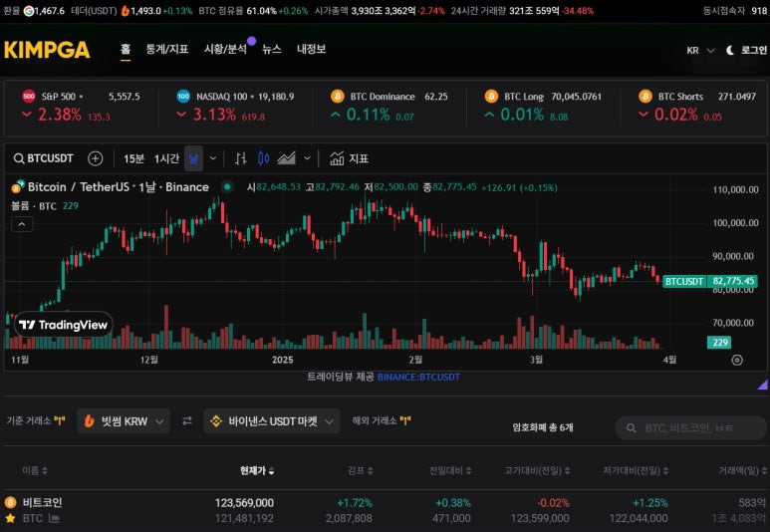Select the area chart style icon
The image size is (770, 532).
(x=287, y=158)
